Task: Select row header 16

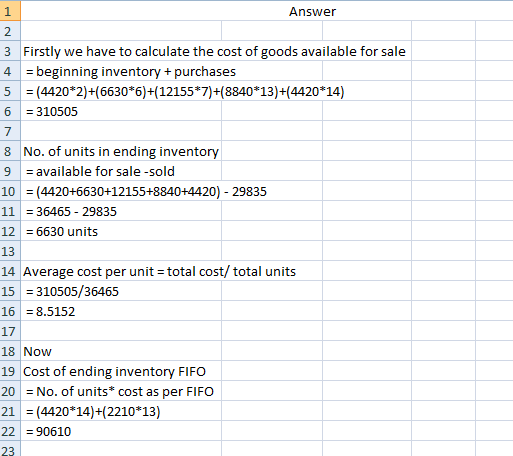Action: coord(10,311)
